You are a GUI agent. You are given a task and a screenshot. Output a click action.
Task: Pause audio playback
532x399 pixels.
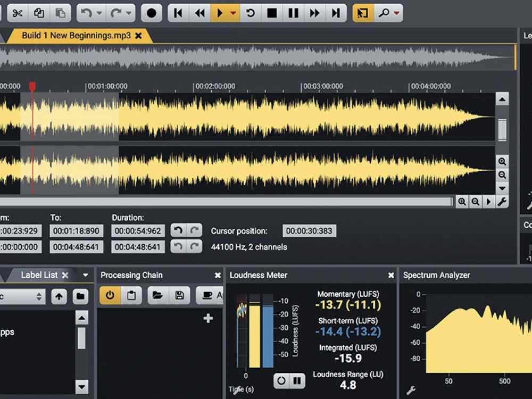pyautogui.click(x=293, y=13)
